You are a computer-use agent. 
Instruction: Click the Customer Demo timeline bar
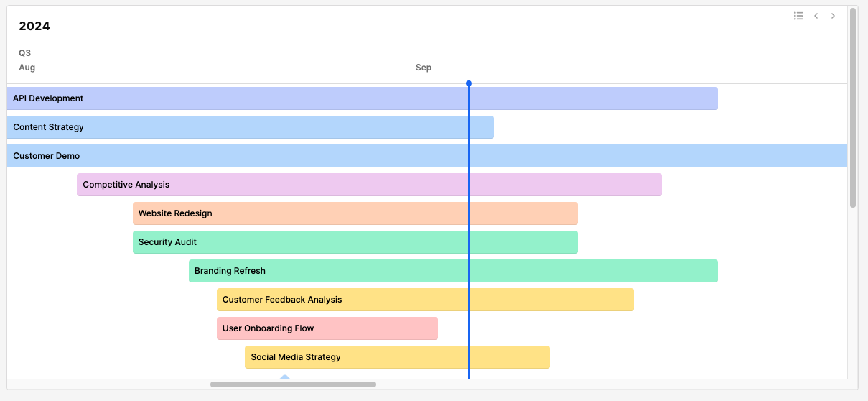[x=426, y=156]
